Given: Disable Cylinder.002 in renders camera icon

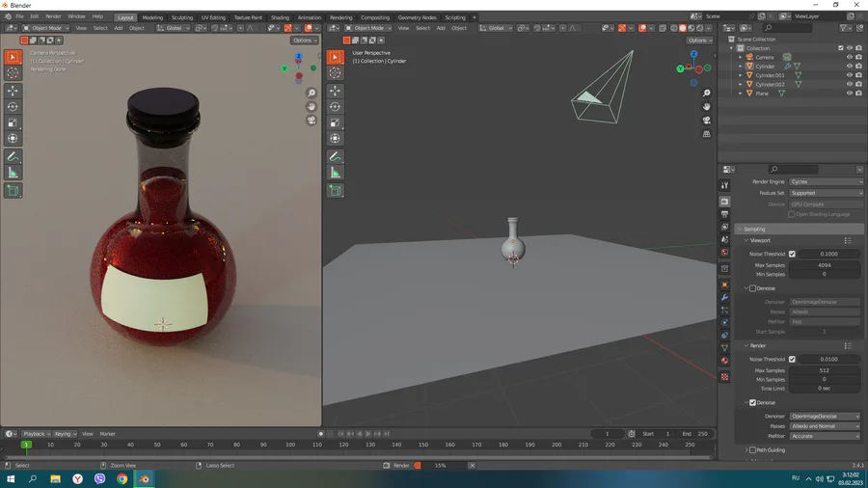Looking at the screenshot, I should [x=858, y=84].
